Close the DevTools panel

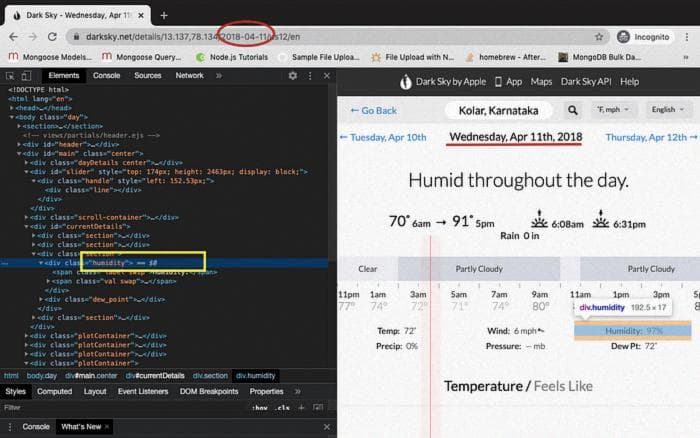tap(327, 76)
